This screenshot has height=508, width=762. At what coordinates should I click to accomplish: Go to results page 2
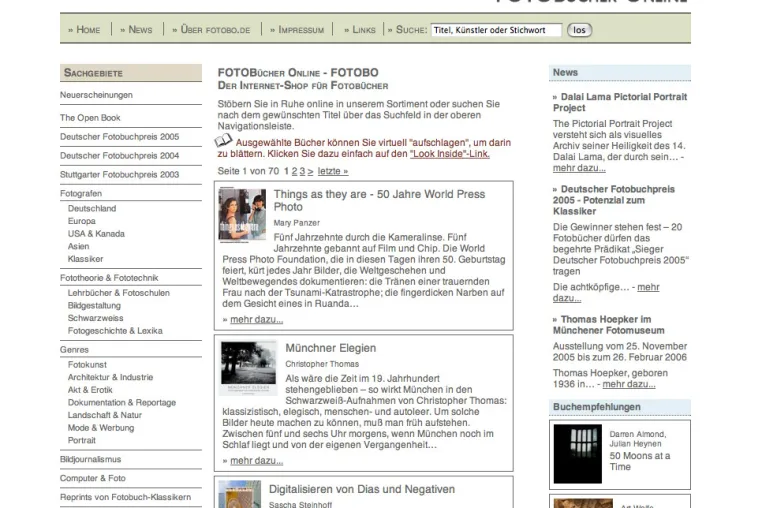click(294, 171)
